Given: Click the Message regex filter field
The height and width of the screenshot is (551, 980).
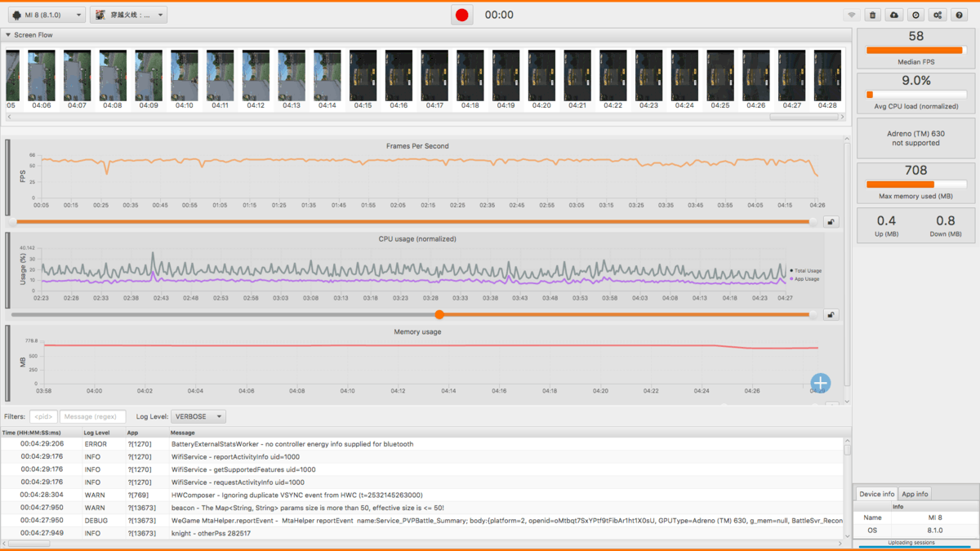Looking at the screenshot, I should 93,416.
